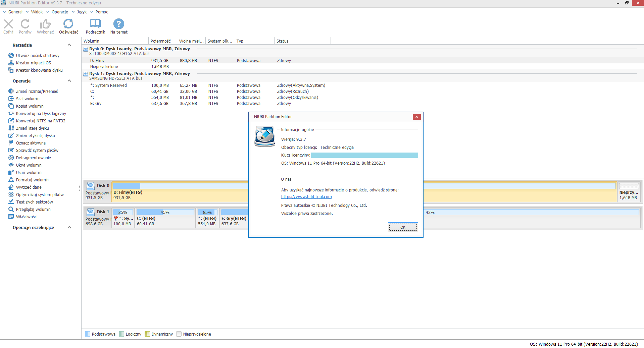The width and height of the screenshot is (644, 348).
Task: Select the System Reserved partition row
Action: [362, 85]
